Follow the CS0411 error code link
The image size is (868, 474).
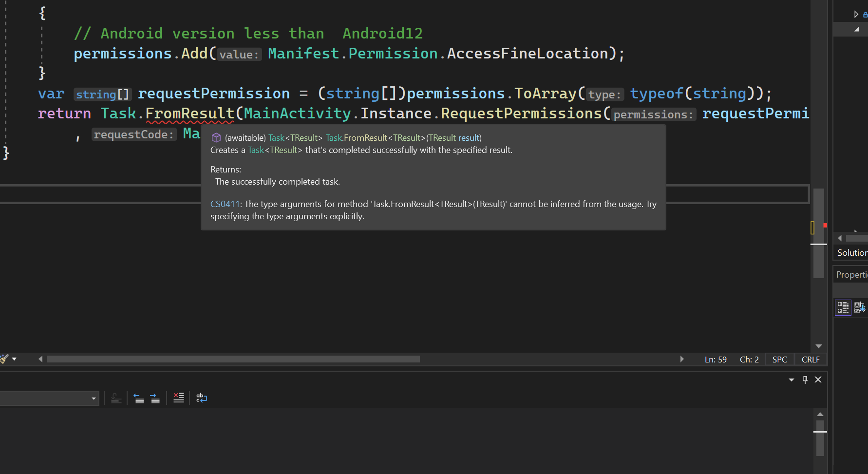tap(225, 204)
